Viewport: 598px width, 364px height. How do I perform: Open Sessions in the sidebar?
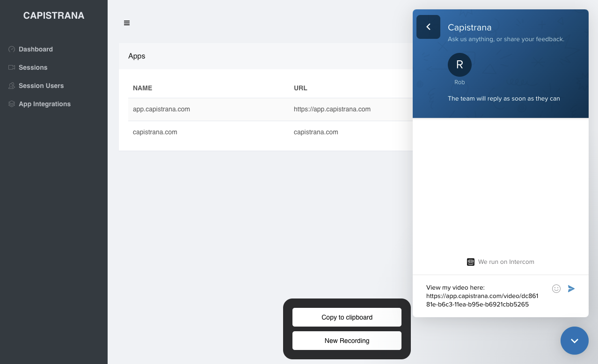click(33, 67)
